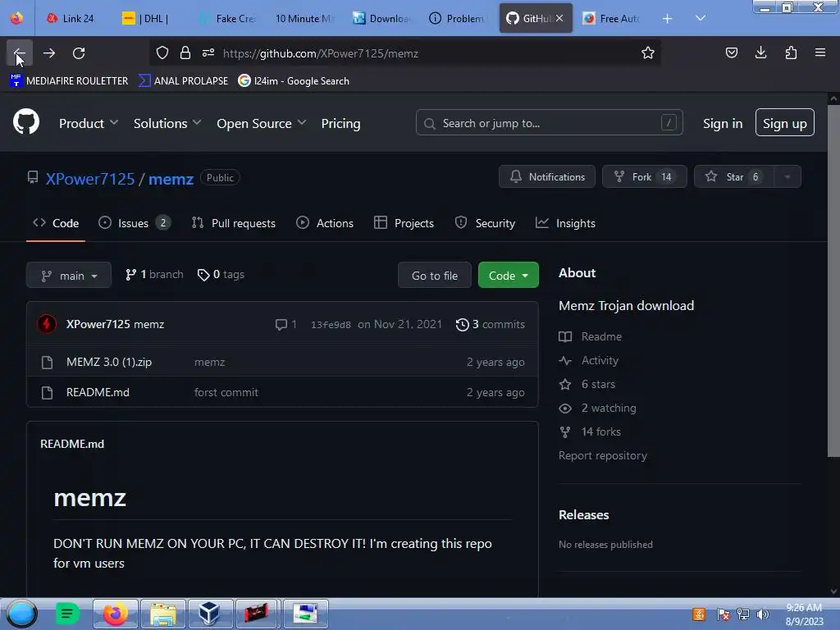Image resolution: width=840 pixels, height=630 pixels.
Task: Switch to the Security tab
Action: tap(485, 223)
